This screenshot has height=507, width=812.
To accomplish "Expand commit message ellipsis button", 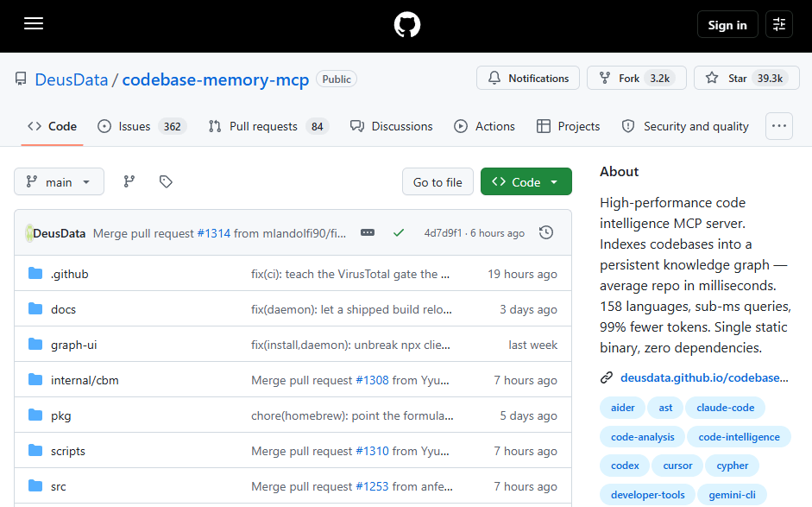I will pyautogui.click(x=368, y=232).
